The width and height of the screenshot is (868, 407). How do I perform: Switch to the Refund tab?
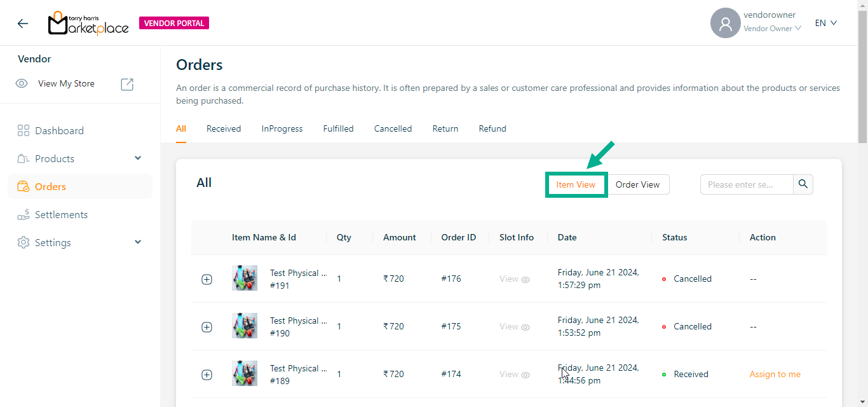(x=492, y=129)
